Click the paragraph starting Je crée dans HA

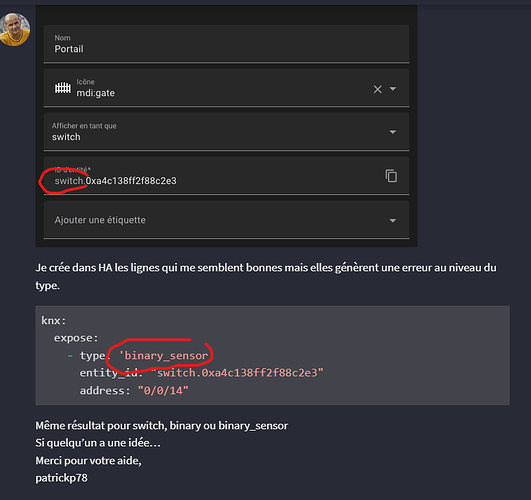(266, 276)
